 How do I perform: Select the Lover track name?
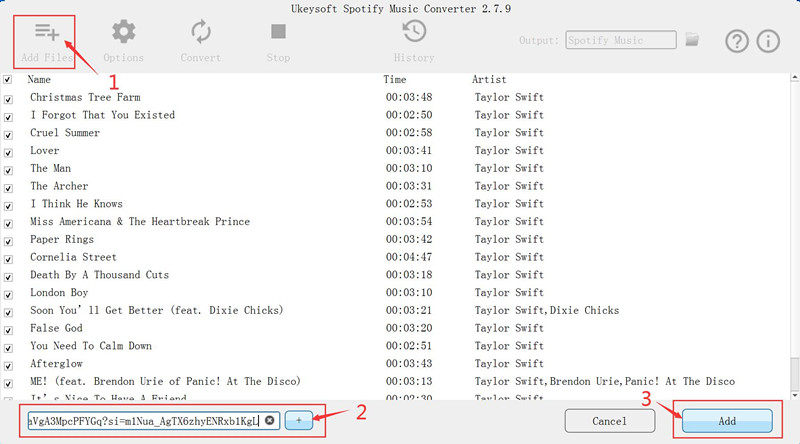(44, 151)
